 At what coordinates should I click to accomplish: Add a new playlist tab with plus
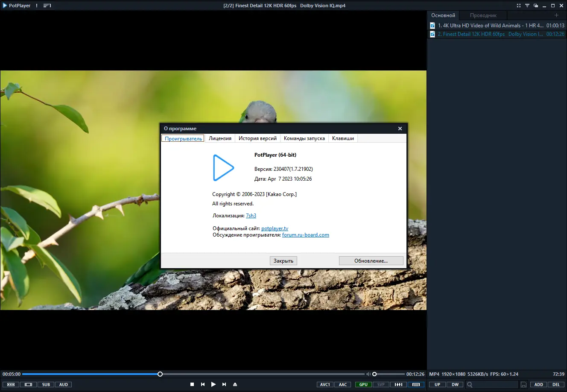pyautogui.click(x=556, y=15)
